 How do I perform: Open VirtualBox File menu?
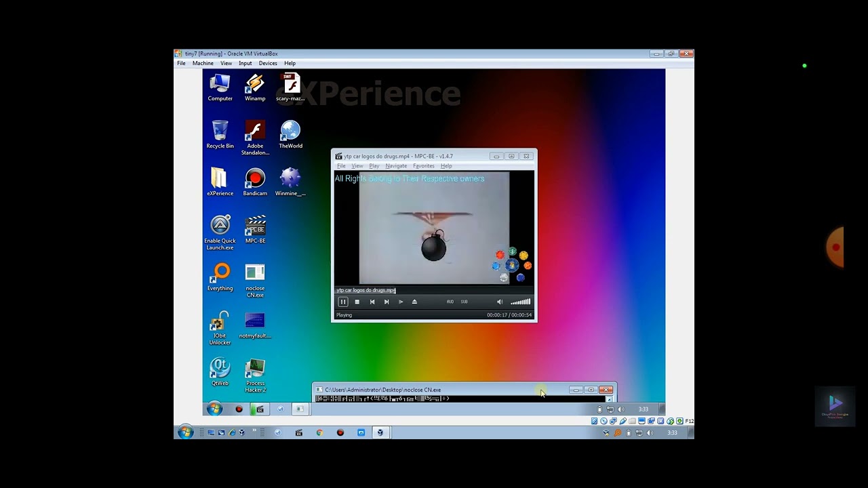click(181, 63)
